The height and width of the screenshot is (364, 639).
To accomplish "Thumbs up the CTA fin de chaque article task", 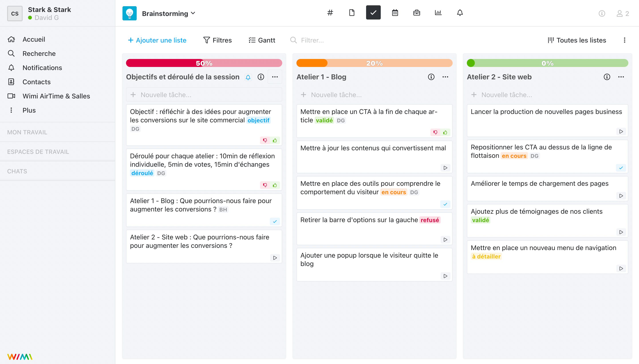I will coord(445,132).
